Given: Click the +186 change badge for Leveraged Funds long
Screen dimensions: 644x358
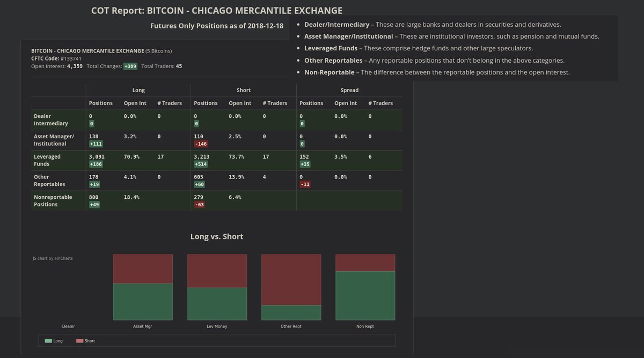Looking at the screenshot, I should 97,165.
